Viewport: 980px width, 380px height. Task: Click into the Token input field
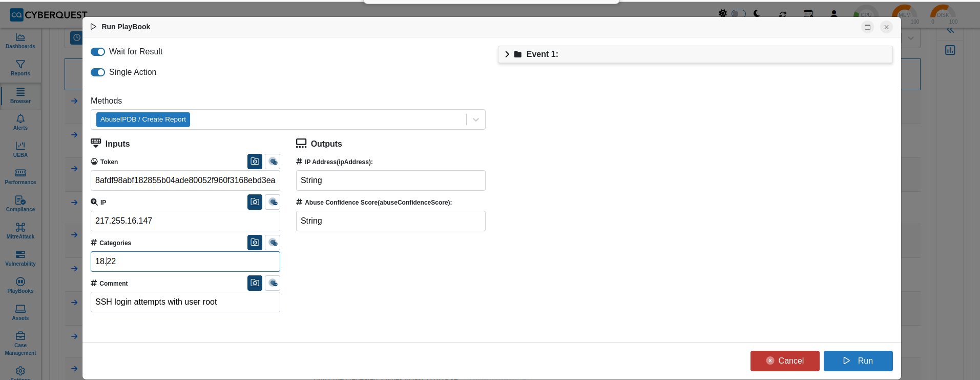(185, 181)
